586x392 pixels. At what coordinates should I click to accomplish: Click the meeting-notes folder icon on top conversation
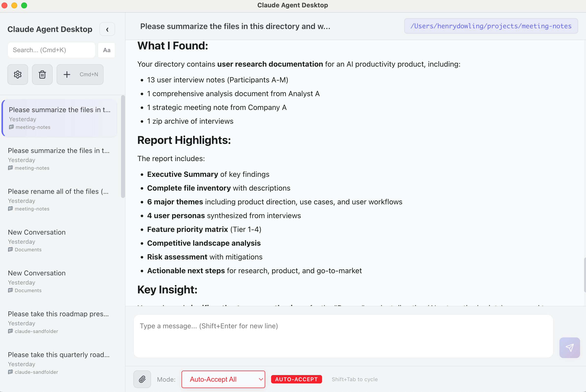click(11, 127)
